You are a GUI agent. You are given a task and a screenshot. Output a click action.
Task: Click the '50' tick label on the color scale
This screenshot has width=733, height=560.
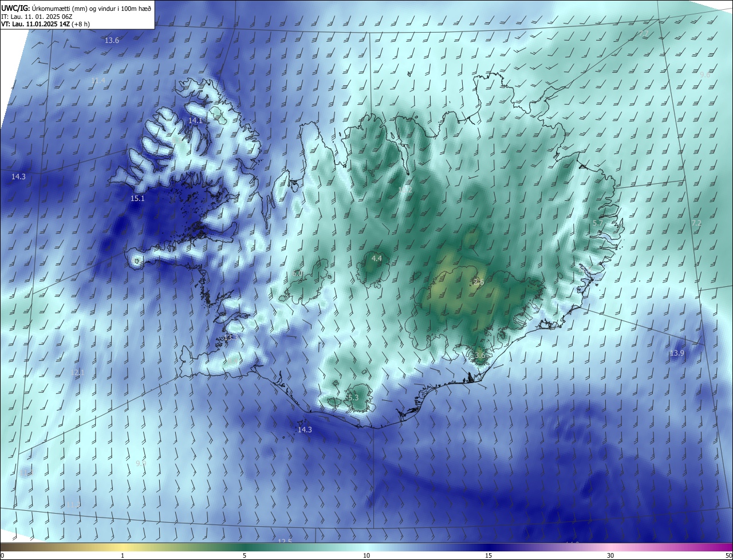click(728, 555)
